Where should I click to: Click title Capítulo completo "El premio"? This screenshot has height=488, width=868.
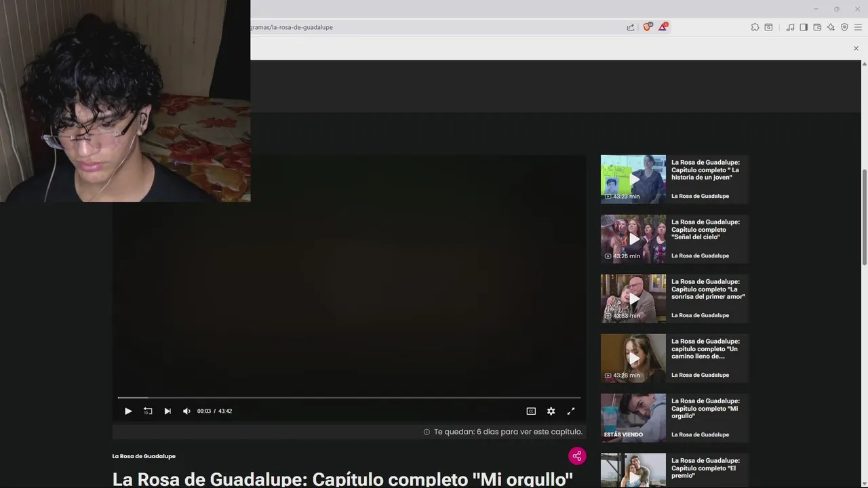pos(705,468)
